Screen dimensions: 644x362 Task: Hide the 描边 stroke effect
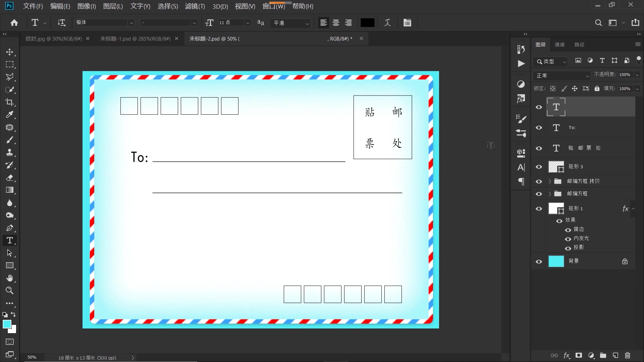(x=568, y=230)
